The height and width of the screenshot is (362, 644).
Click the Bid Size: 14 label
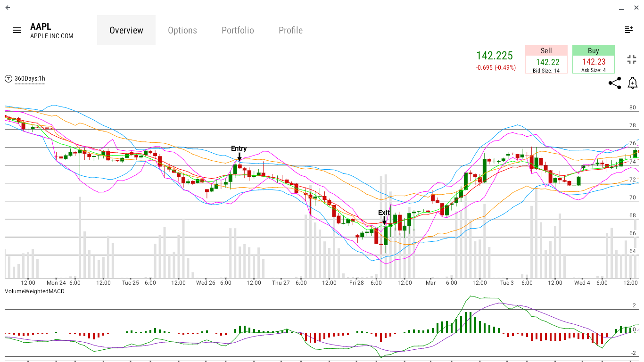click(x=546, y=71)
